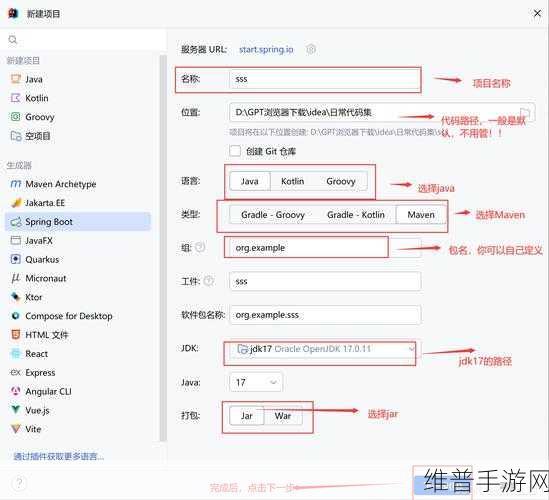Image resolution: width=549 pixels, height=500 pixels.
Task: Select Java as the language
Action: tap(250, 181)
